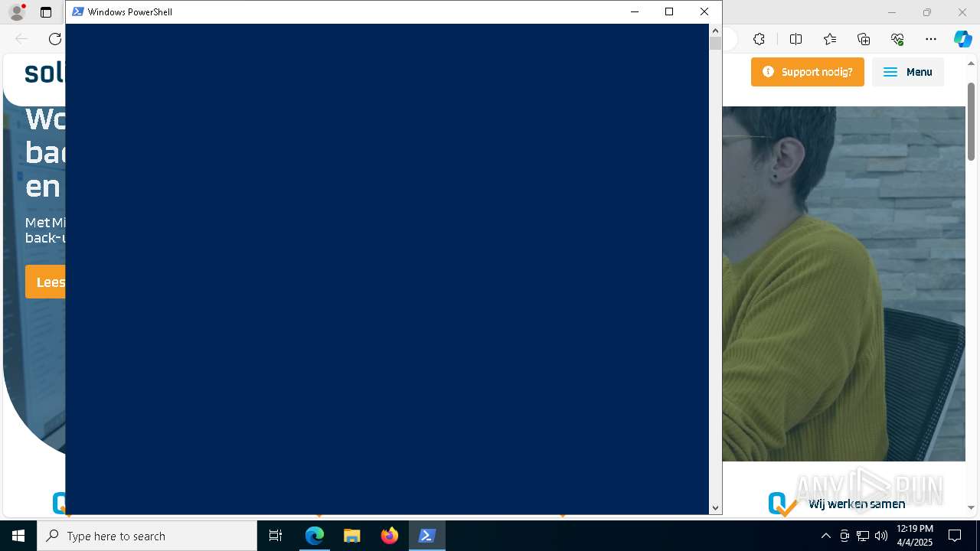Launch Firefox from the taskbar
This screenshot has width=980, height=551.
click(x=390, y=536)
